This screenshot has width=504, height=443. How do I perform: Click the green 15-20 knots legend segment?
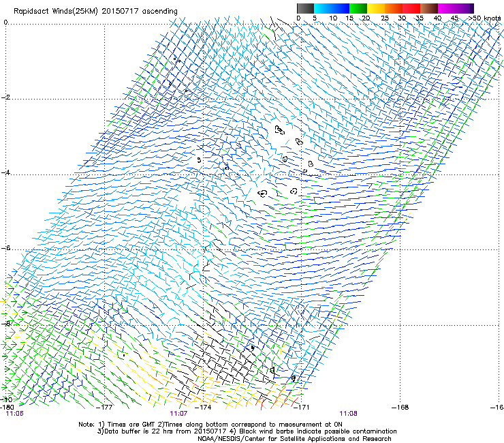tap(358, 8)
